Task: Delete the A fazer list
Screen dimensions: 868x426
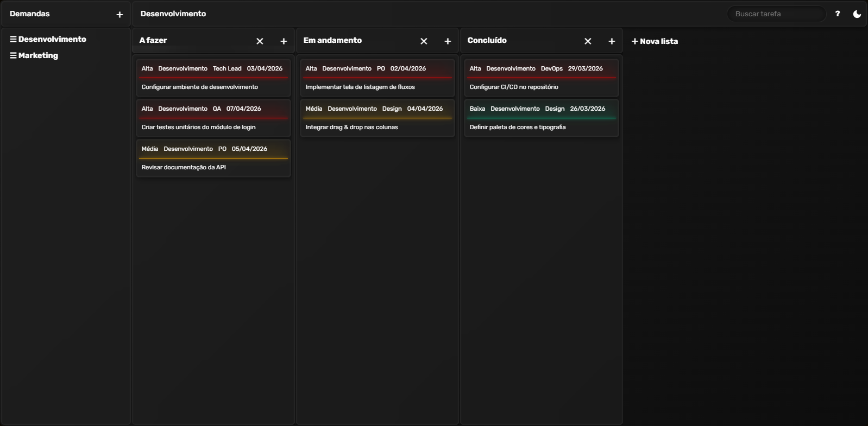Action: 260,41
